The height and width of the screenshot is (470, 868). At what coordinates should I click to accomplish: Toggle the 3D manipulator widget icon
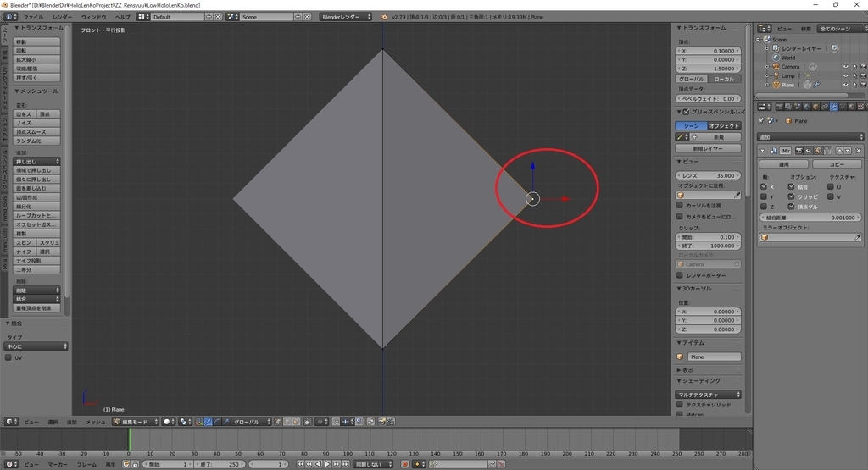[x=199, y=422]
